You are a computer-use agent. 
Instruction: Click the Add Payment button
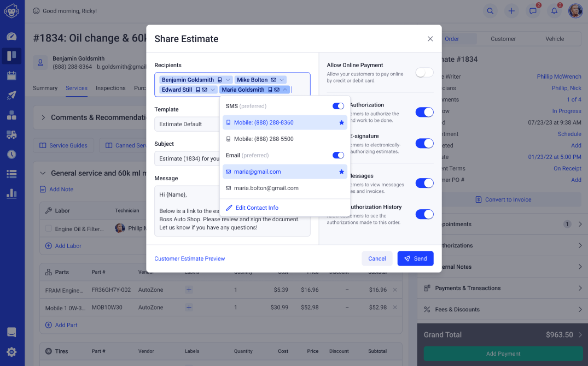click(x=503, y=353)
